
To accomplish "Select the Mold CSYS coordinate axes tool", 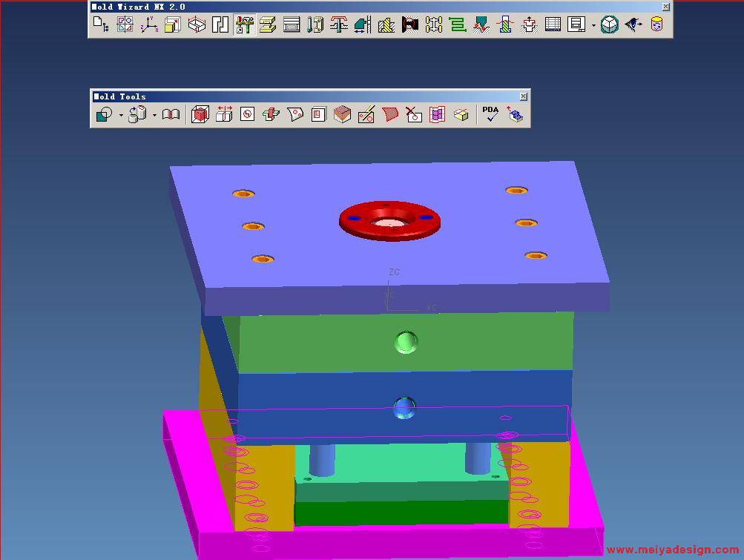I will 149,25.
